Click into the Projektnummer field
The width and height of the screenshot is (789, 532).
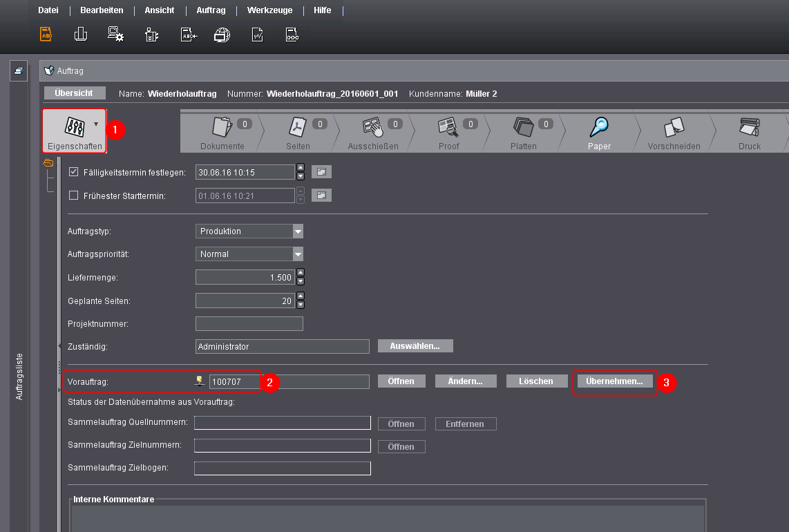(x=249, y=323)
